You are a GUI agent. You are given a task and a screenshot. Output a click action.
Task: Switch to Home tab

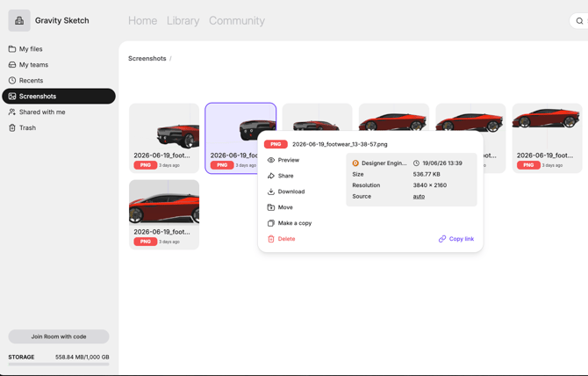[x=142, y=20]
